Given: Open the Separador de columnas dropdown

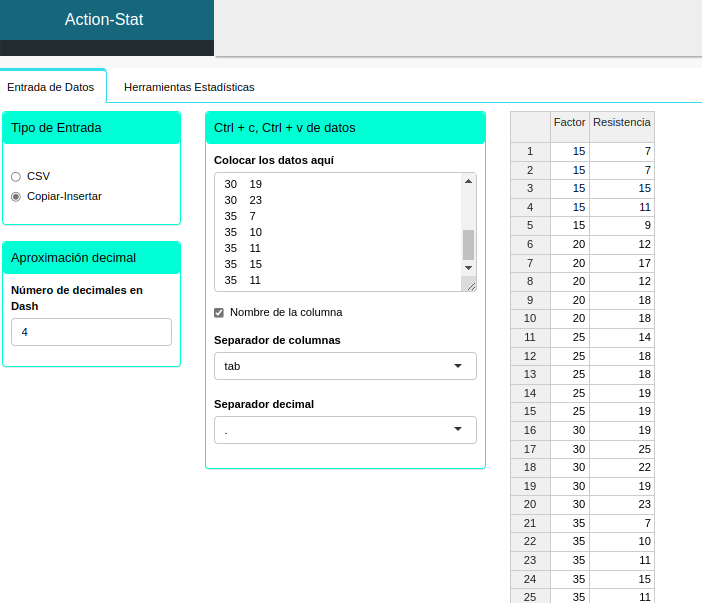Looking at the screenshot, I should [345, 366].
